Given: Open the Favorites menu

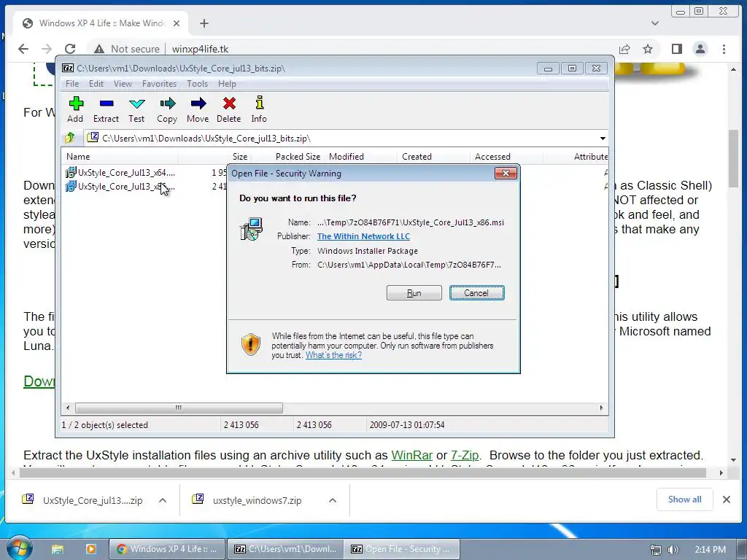Looking at the screenshot, I should point(159,84).
